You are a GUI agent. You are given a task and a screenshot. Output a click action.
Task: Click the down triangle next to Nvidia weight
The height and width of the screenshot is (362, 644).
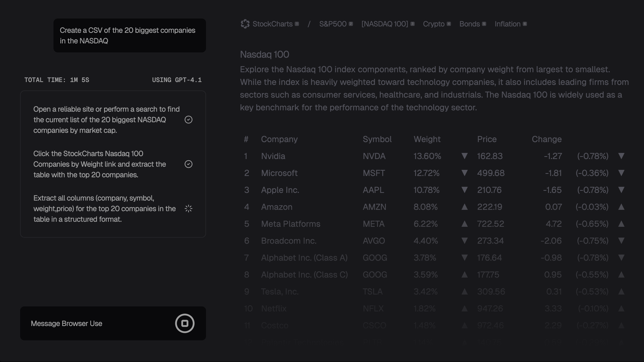[x=464, y=156]
